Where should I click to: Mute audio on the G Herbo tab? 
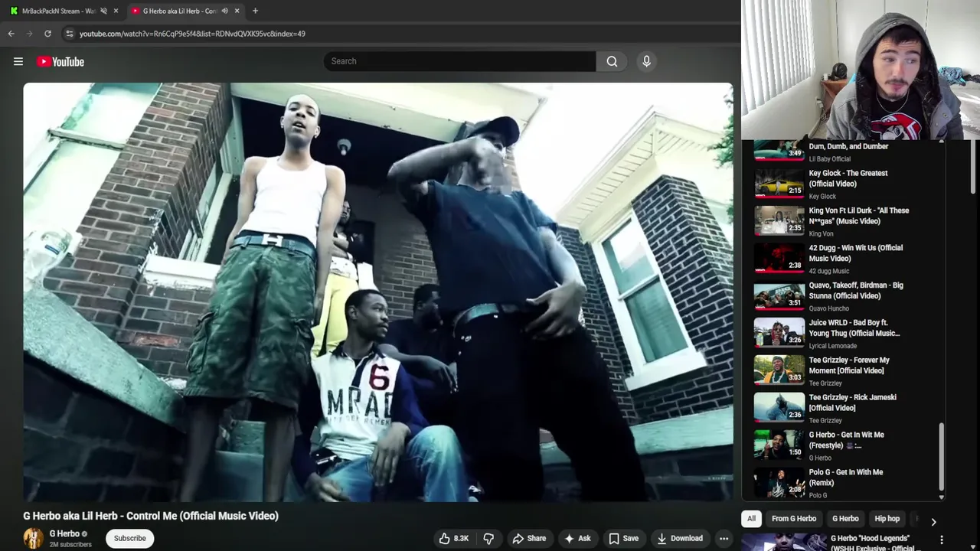(x=224, y=11)
